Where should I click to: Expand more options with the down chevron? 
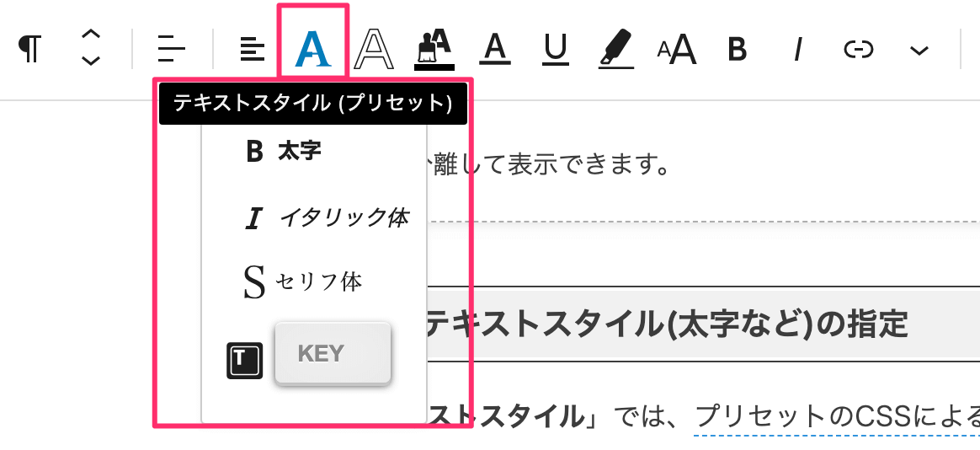coord(919,50)
